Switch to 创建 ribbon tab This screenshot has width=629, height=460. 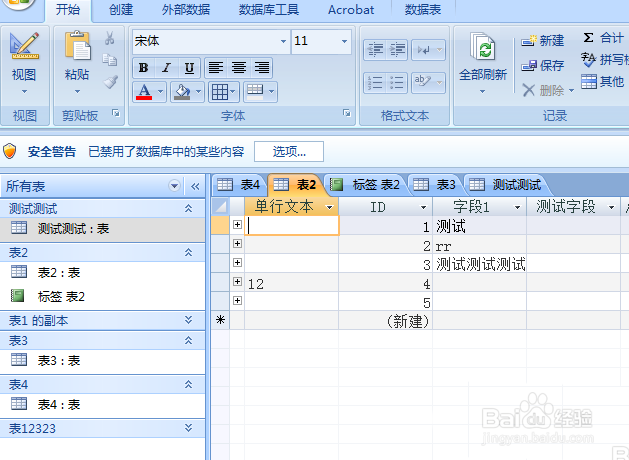[x=121, y=10]
